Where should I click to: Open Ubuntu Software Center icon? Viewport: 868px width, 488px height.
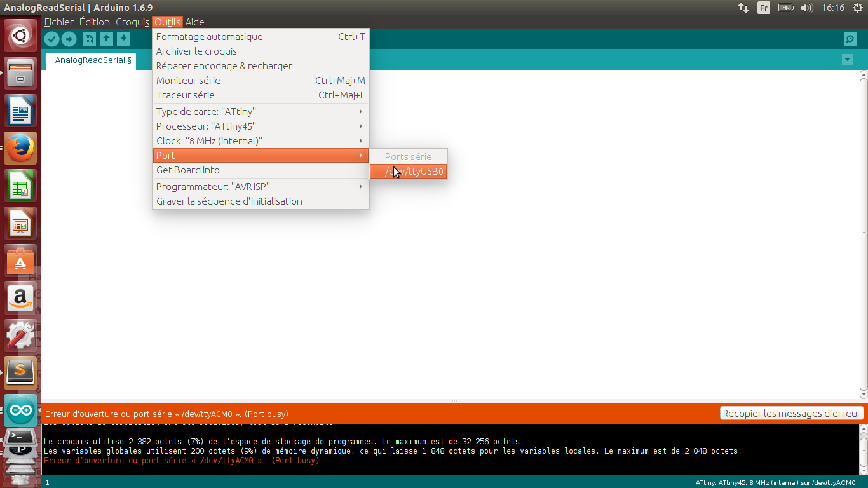point(21,261)
